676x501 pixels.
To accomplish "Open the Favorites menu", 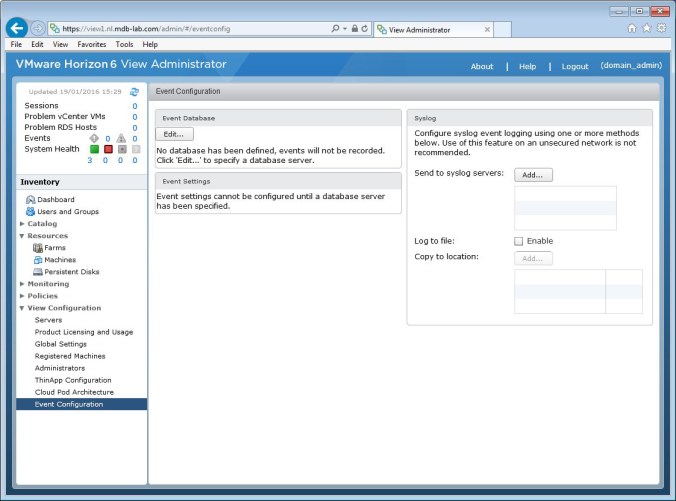I will click(92, 45).
